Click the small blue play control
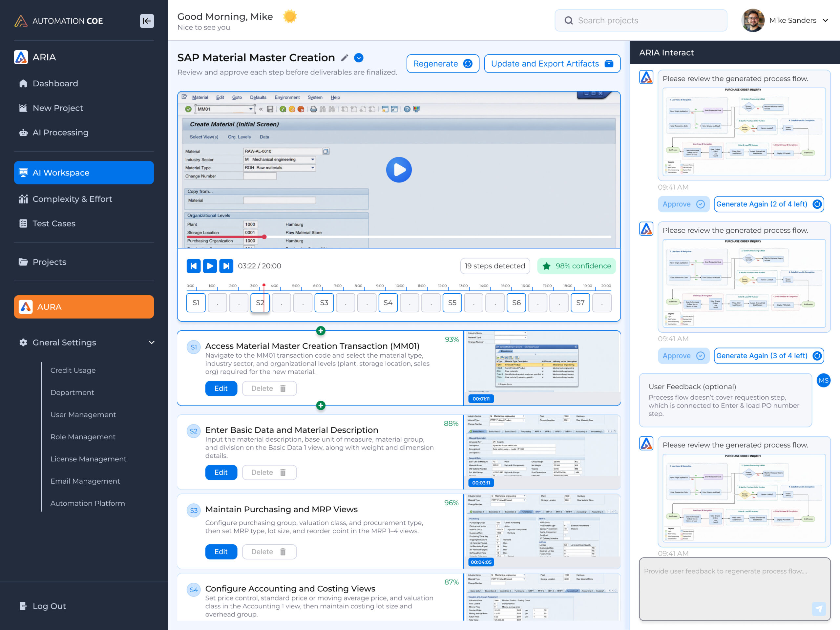Screen dimensions: 840x630 (x=210, y=266)
